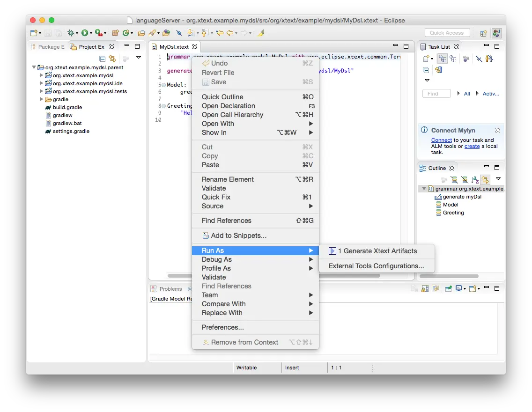This screenshot has height=412, width=532.
Task: Click Open Console icon in bottom panel
Action: tap(473, 288)
